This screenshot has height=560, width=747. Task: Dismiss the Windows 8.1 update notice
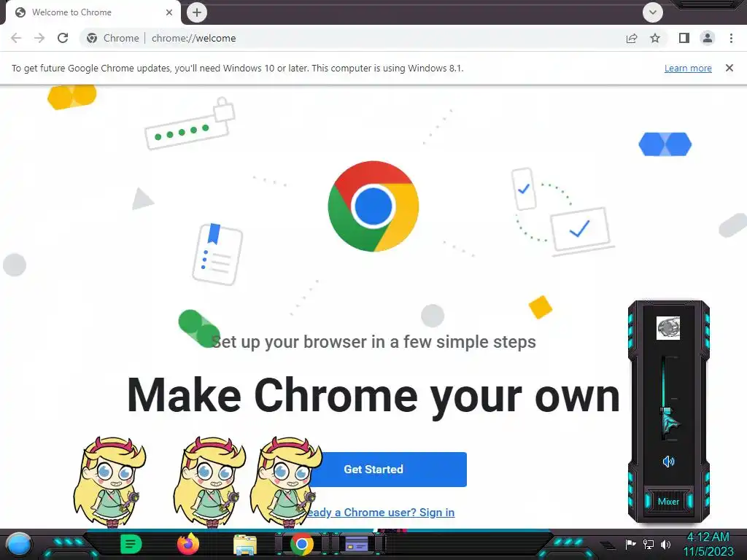[729, 68]
